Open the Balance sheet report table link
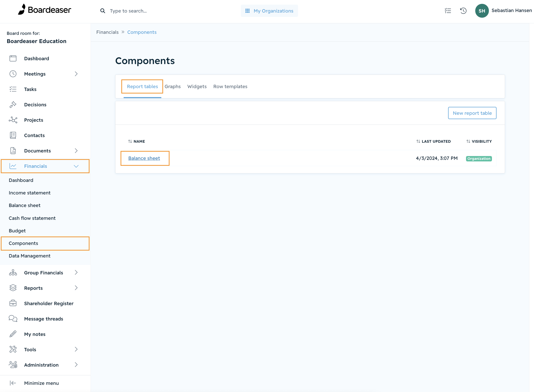534x392 pixels. [x=144, y=158]
